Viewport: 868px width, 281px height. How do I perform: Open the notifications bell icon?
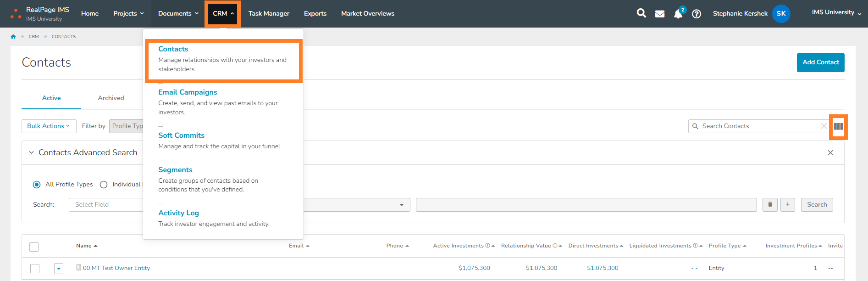coord(678,14)
